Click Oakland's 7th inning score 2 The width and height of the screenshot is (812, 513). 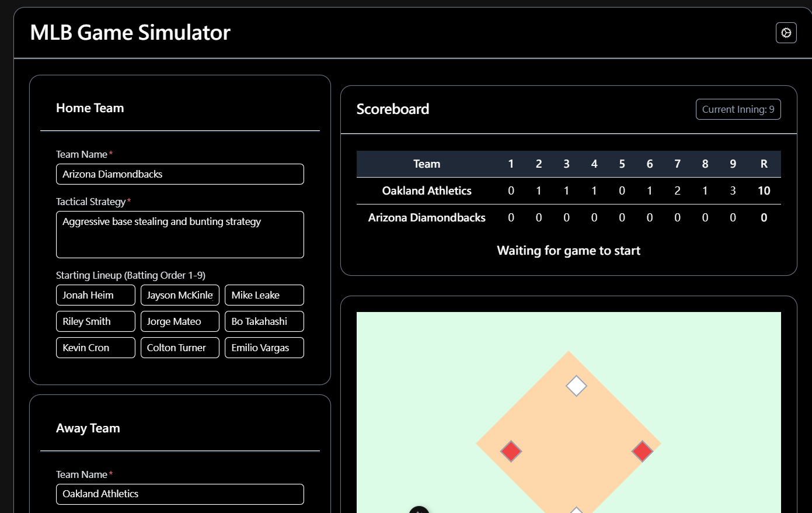coord(677,191)
